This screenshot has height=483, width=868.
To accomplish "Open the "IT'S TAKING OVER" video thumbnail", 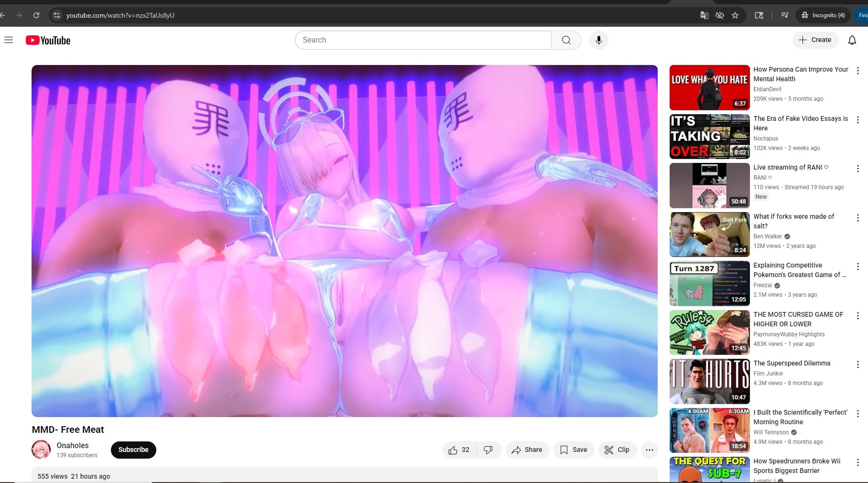I will click(x=709, y=137).
